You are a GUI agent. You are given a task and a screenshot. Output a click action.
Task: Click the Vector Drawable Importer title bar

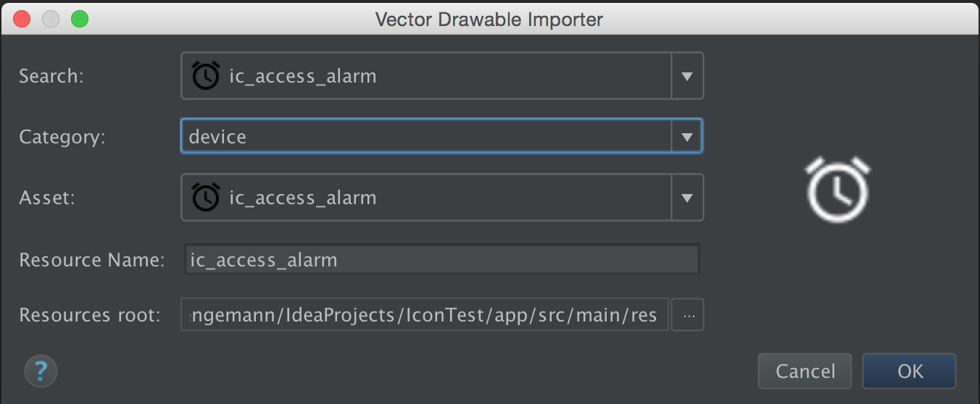click(489, 19)
